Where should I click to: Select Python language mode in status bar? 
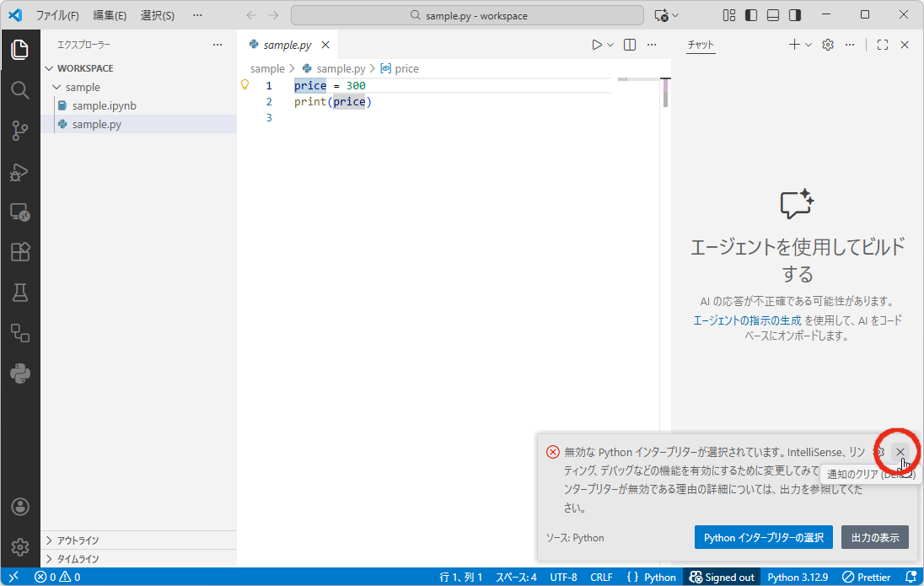(x=652, y=577)
